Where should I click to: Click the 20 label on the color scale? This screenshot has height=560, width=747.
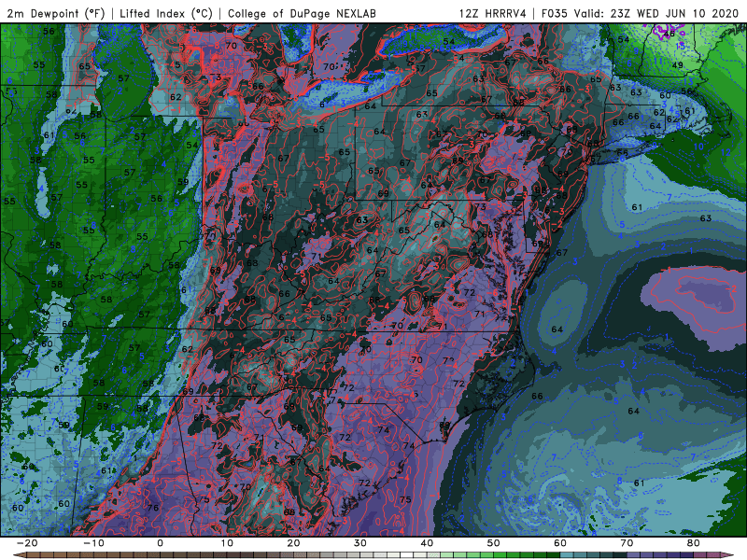(293, 543)
